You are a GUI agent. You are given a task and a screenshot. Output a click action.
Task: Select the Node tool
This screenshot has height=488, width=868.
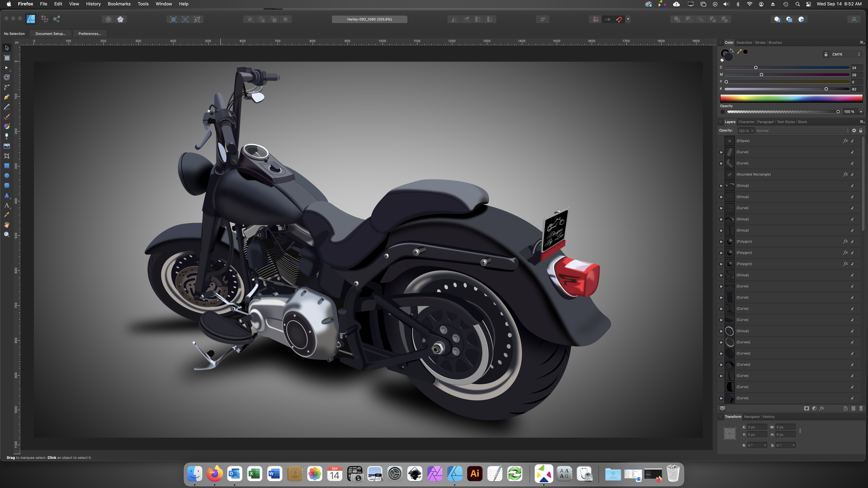click(x=7, y=68)
